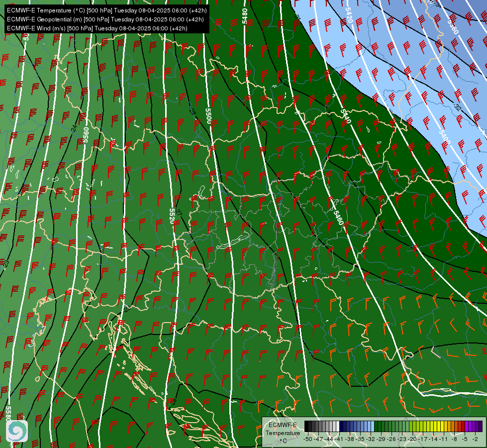
Task: Click the -35 legend scale label
Action: [360, 440]
